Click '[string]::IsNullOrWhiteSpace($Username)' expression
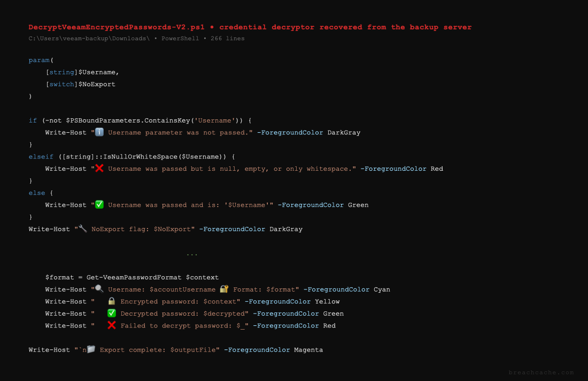This screenshot has width=588, height=381. click(144, 157)
